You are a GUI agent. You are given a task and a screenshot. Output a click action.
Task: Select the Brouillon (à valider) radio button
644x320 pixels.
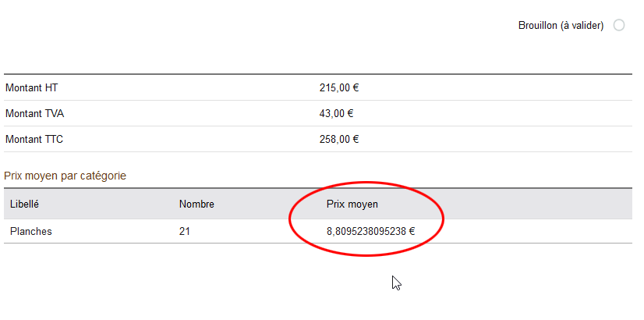619,26
